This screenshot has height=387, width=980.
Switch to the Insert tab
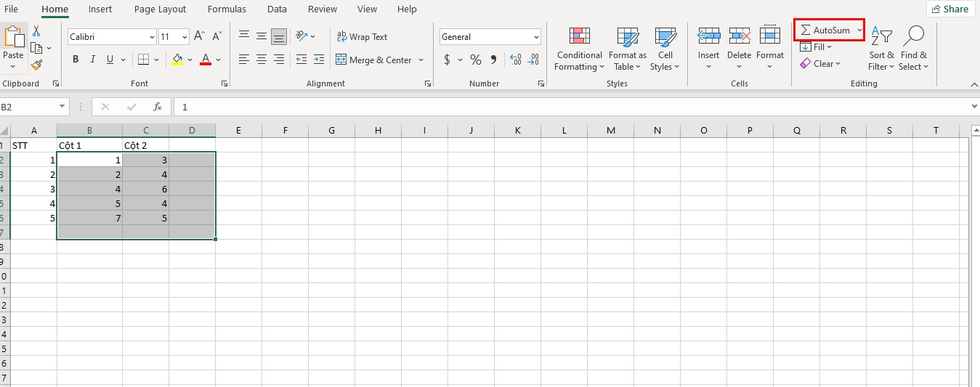[100, 9]
